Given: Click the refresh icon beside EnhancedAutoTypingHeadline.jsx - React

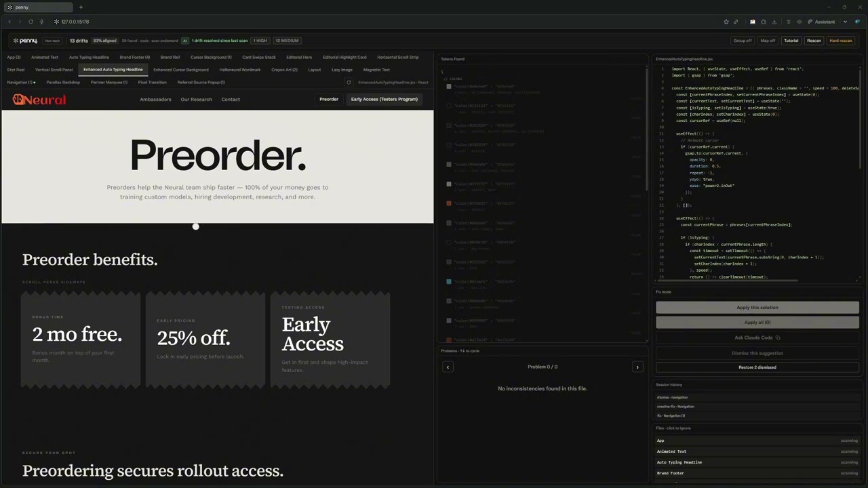Looking at the screenshot, I should 349,83.
